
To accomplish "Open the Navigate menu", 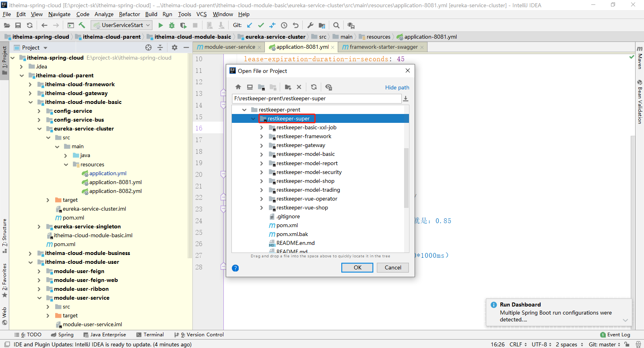I will tap(59, 14).
